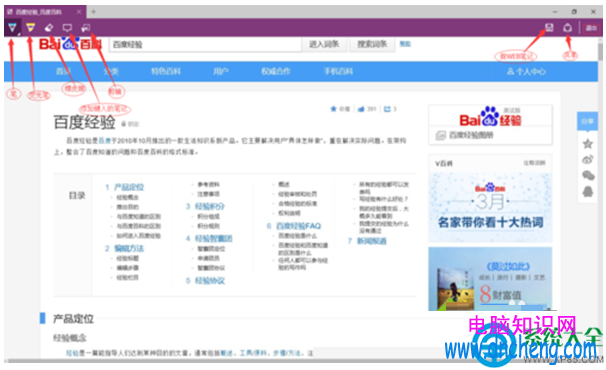Select the yellow Highlighter tool
Image resolution: width=606 pixels, height=370 pixels.
(31, 27)
